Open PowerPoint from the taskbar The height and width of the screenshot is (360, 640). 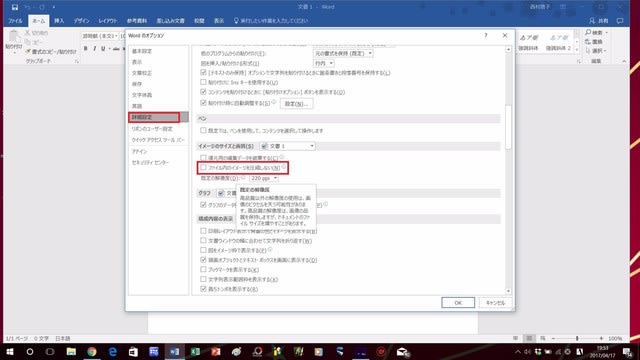(x=216, y=351)
